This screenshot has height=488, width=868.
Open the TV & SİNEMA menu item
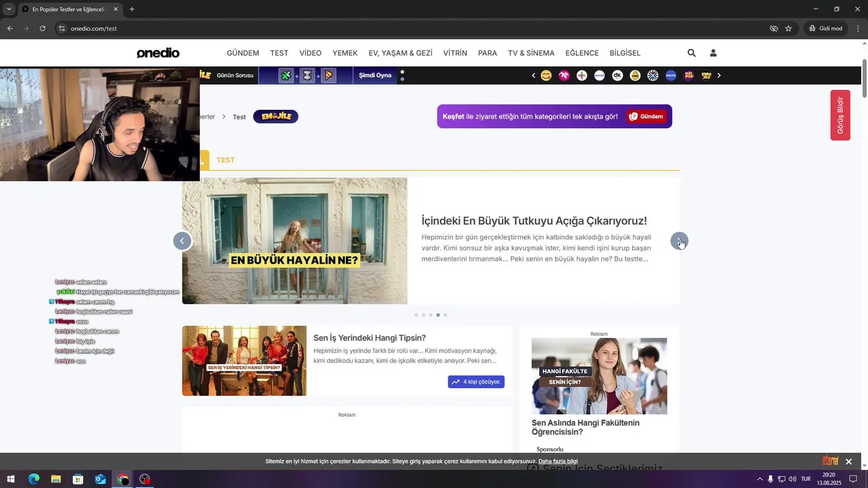[531, 53]
